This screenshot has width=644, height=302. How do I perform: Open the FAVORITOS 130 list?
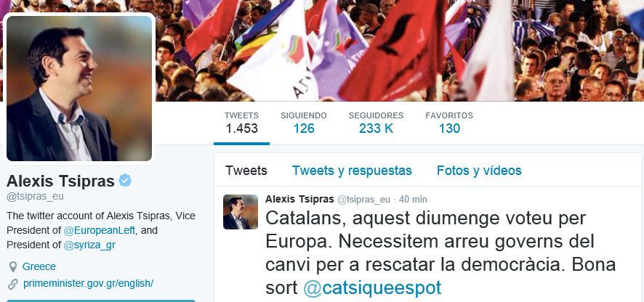[x=449, y=123]
